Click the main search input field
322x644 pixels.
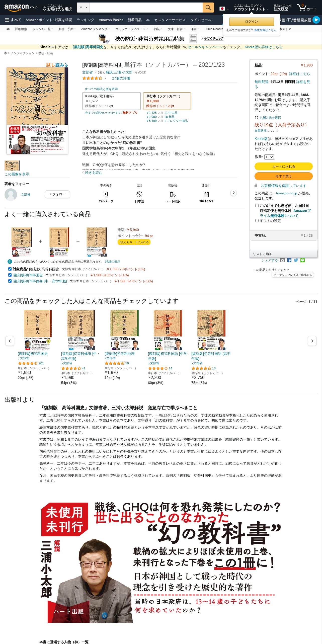click(146, 8)
